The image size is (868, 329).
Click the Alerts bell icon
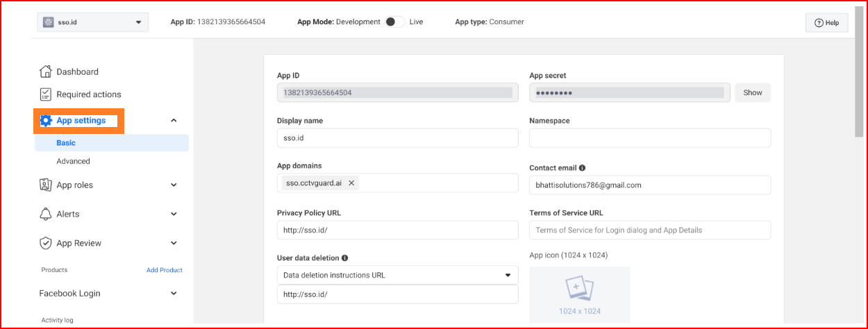point(46,214)
